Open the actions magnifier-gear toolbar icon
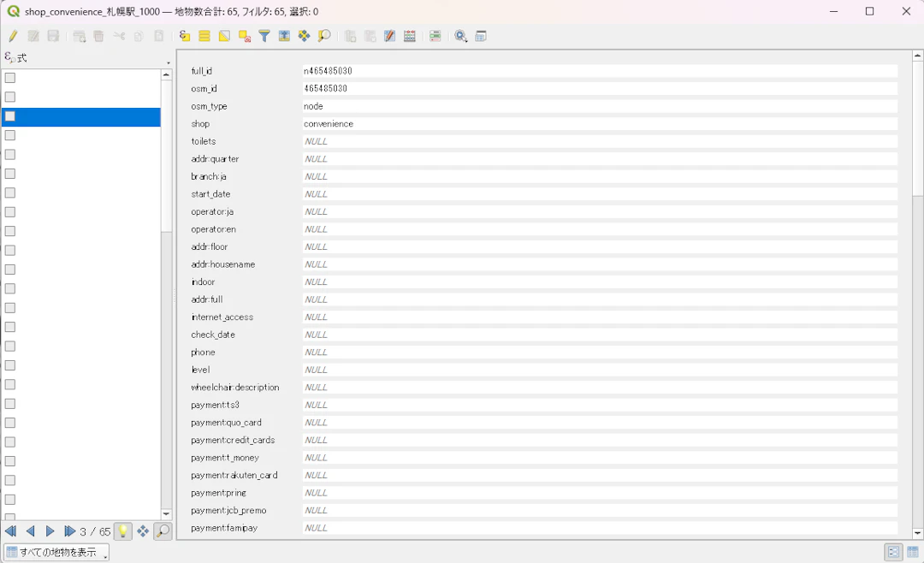This screenshot has width=924, height=563. (x=461, y=36)
